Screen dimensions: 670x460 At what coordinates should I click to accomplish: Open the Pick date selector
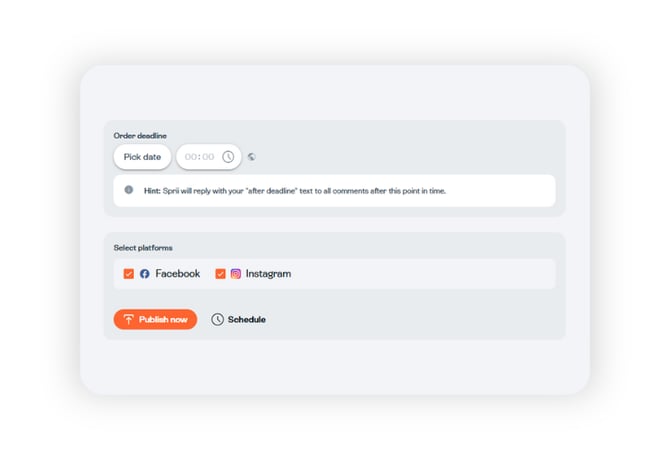[x=142, y=157]
